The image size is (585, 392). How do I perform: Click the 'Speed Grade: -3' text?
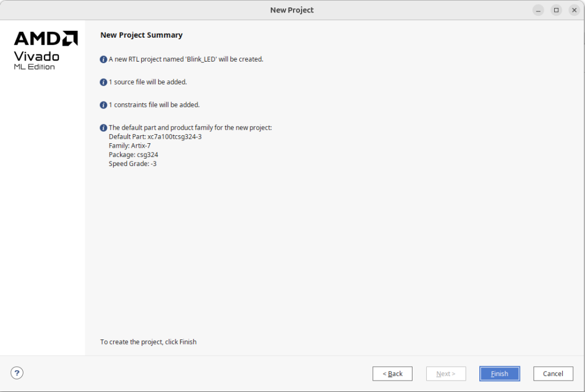[x=133, y=164]
